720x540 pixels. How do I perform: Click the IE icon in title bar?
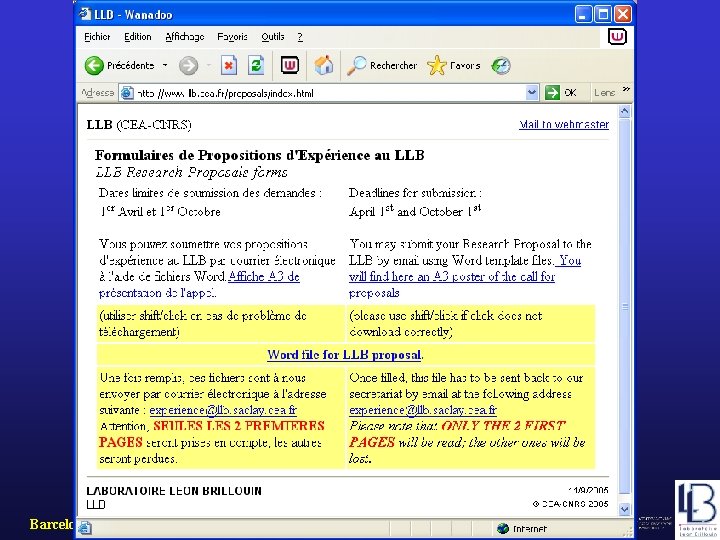click(85, 14)
